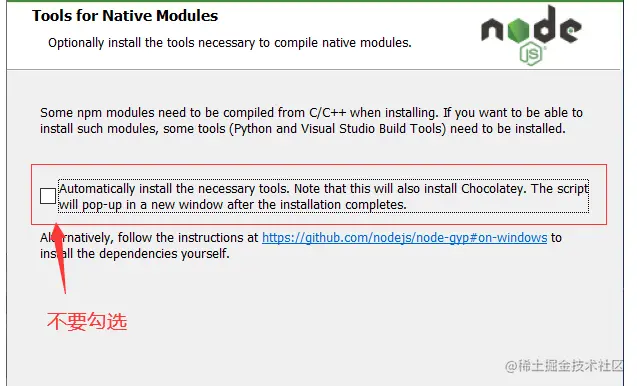This screenshot has width=637, height=386.
Task: Click the red 不要勾选 annotation text
Action: pos(87,321)
